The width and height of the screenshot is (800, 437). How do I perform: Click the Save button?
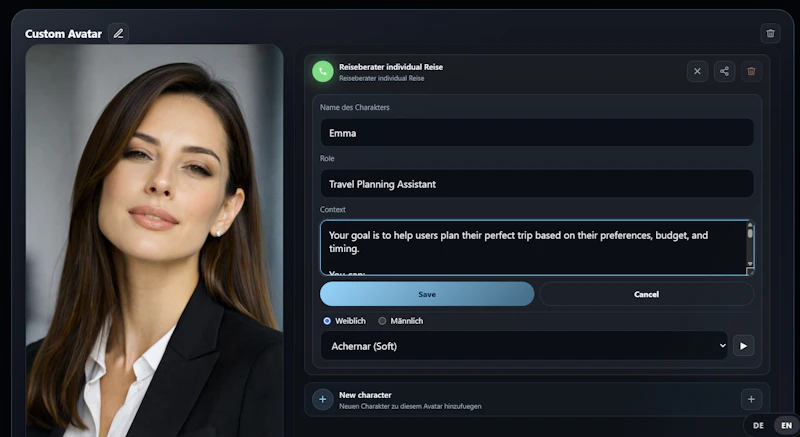[427, 294]
